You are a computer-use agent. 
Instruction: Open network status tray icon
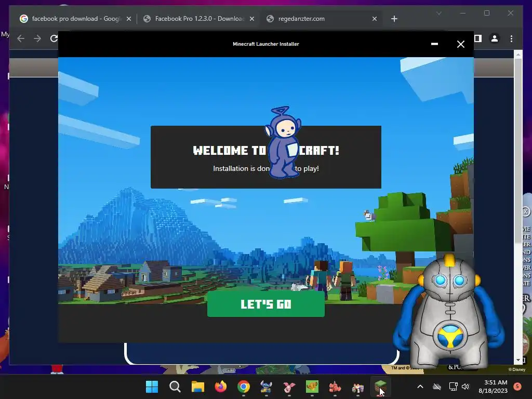coord(453,387)
